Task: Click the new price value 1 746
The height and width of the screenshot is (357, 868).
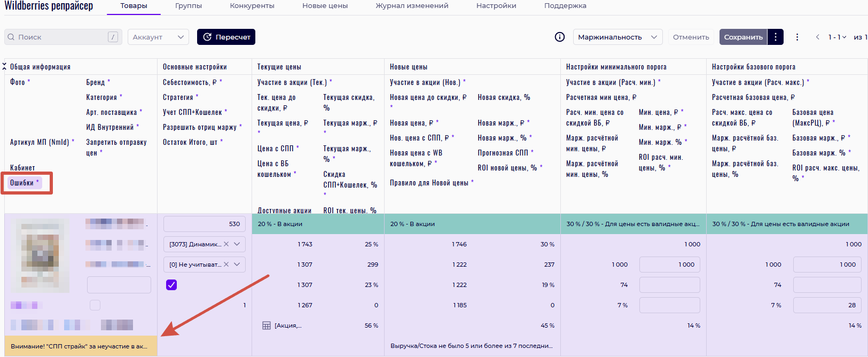Action: [x=459, y=244]
